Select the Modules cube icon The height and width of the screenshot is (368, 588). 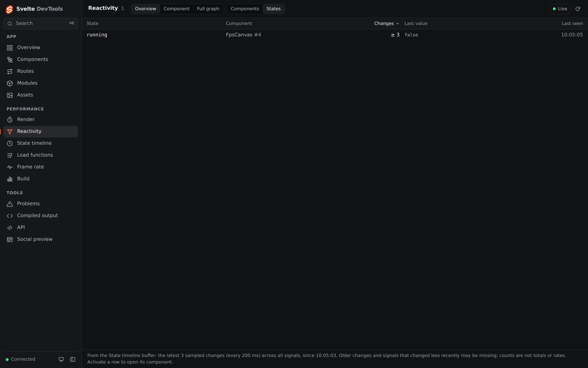(x=10, y=83)
